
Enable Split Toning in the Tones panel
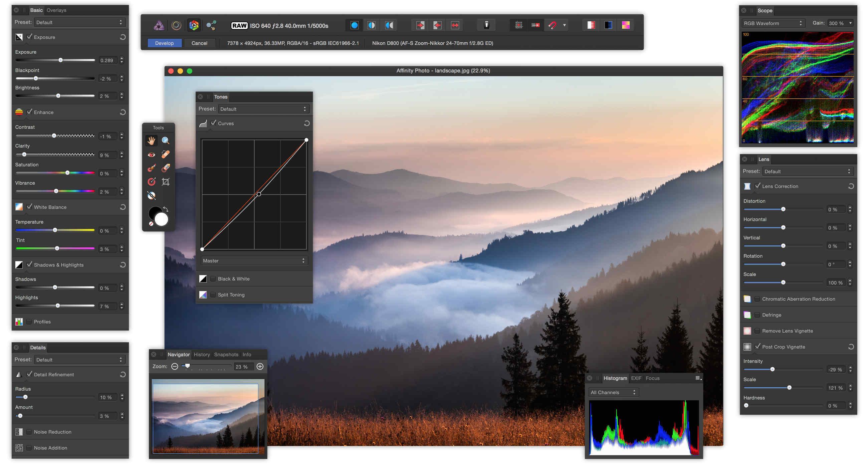[x=213, y=295]
